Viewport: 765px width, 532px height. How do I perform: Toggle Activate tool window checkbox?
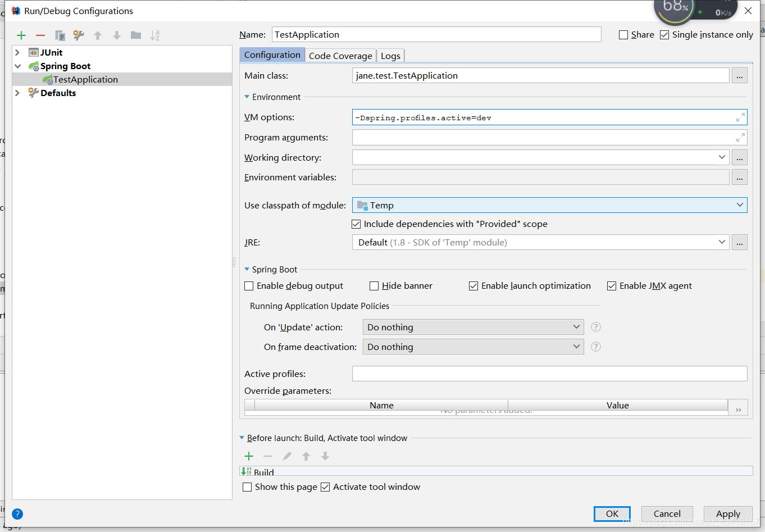[x=325, y=487]
